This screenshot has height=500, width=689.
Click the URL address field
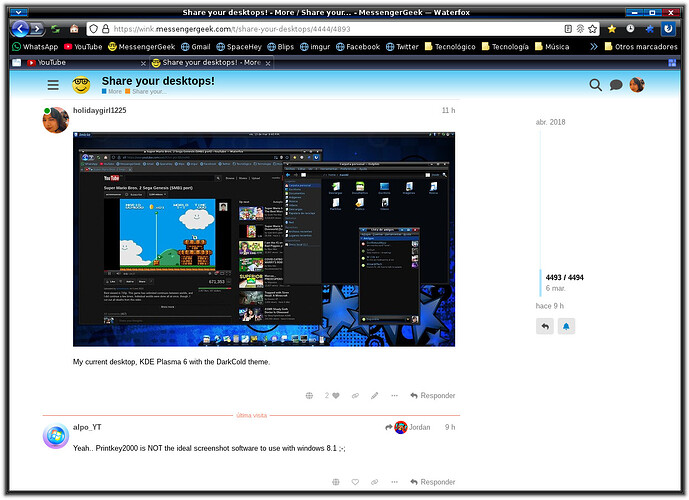[336, 29]
